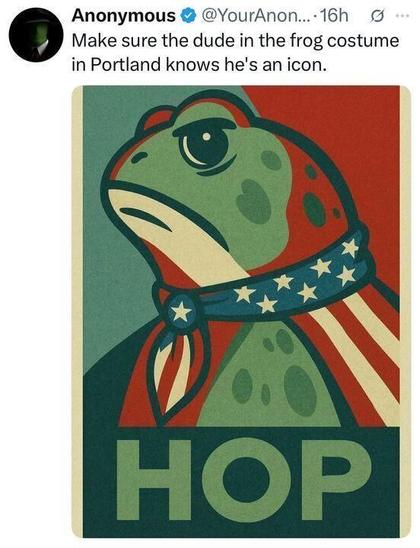This screenshot has width=420, height=548.
Task: Open the HOP frog poster image
Action: (x=241, y=311)
